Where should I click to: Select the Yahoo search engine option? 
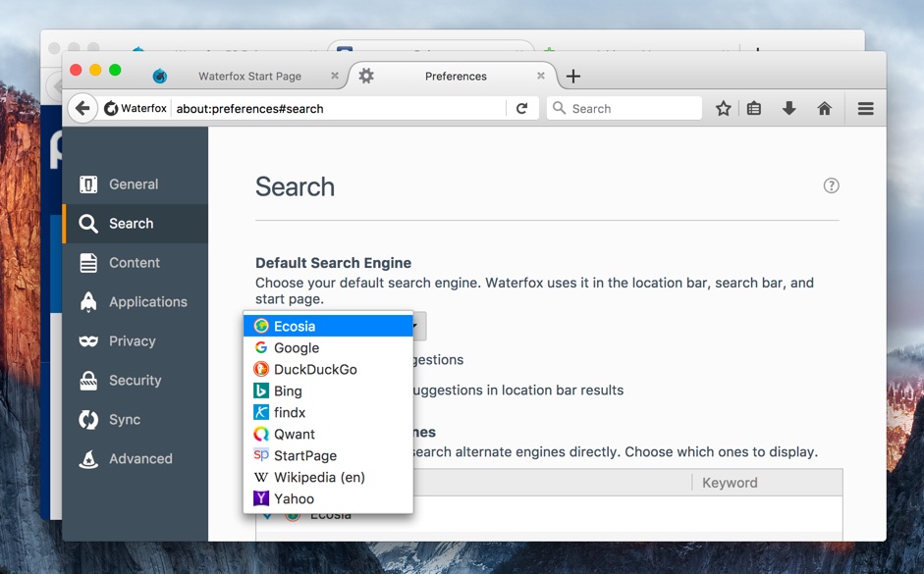click(x=294, y=498)
